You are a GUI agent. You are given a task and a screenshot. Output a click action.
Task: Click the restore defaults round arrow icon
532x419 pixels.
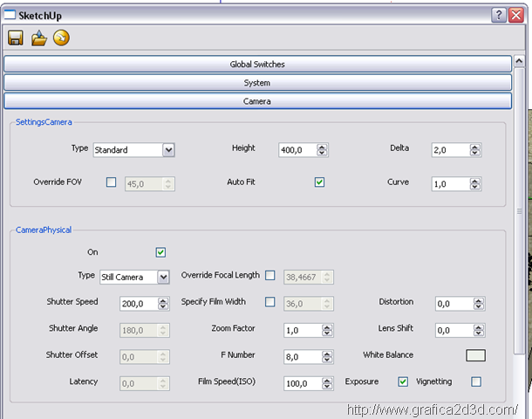(60, 38)
